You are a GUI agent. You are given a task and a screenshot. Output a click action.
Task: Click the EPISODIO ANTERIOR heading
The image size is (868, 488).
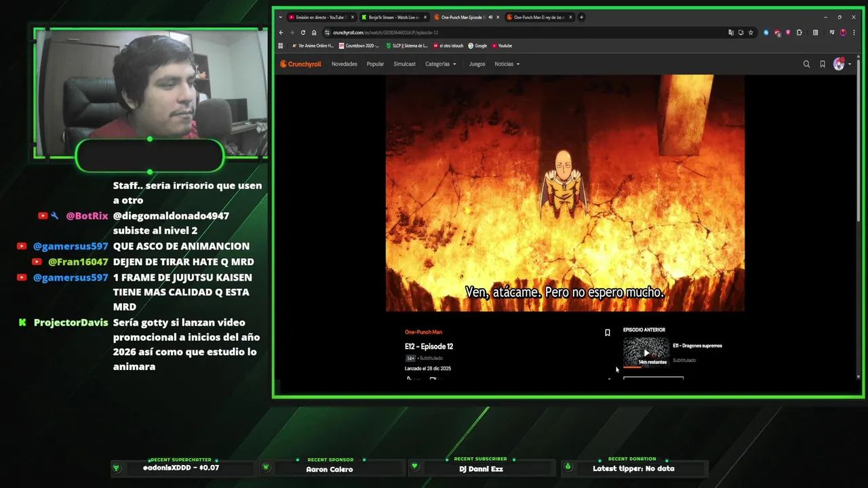[644, 330]
